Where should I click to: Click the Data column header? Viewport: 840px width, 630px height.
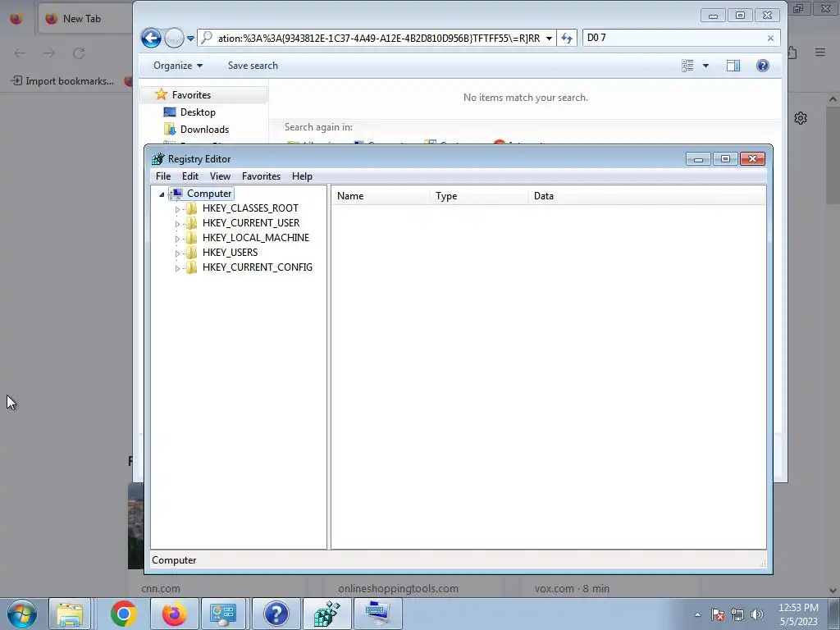[647, 196]
